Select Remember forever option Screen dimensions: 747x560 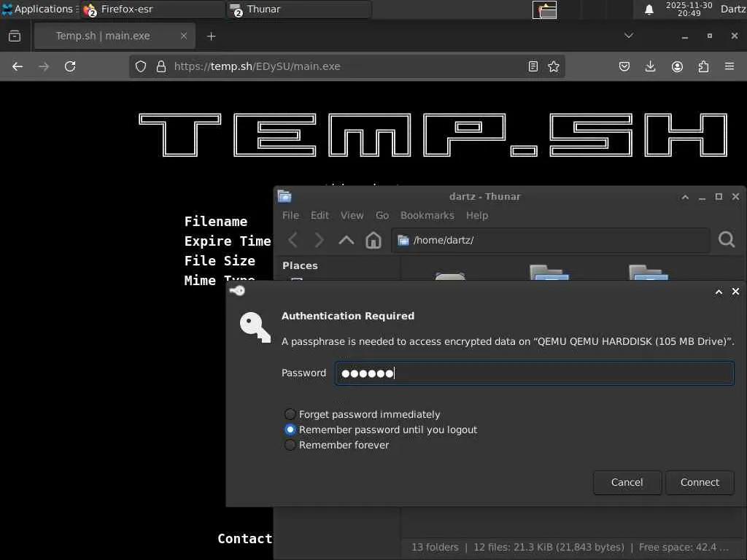(337, 445)
